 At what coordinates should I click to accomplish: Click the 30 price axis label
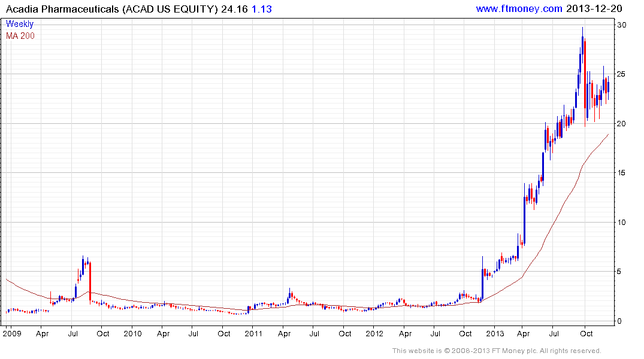click(621, 25)
